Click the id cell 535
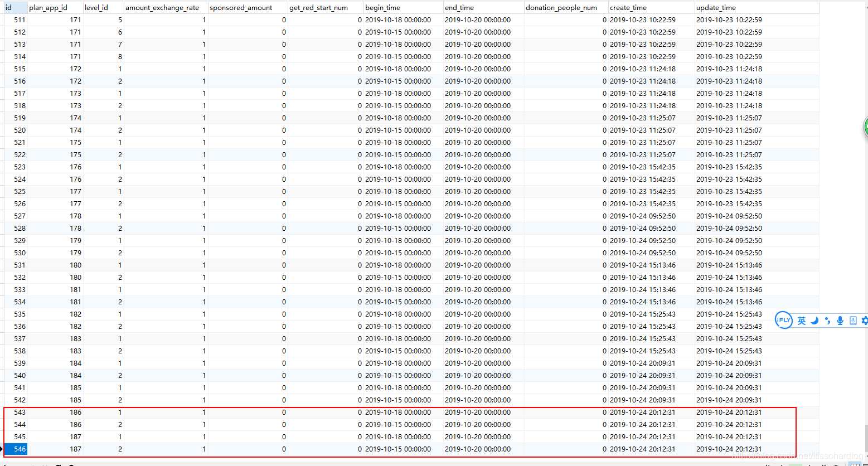Viewport: 868px width, 466px height. [15, 314]
